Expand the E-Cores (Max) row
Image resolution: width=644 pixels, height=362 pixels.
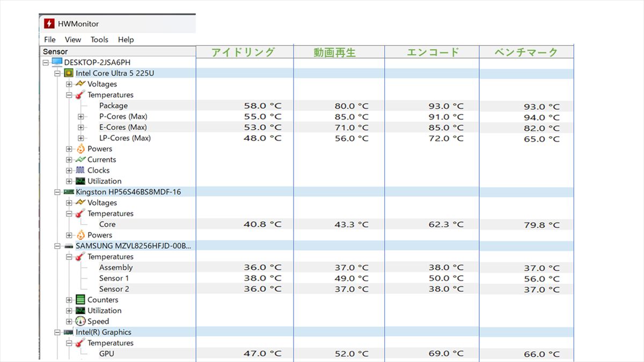[x=81, y=127]
